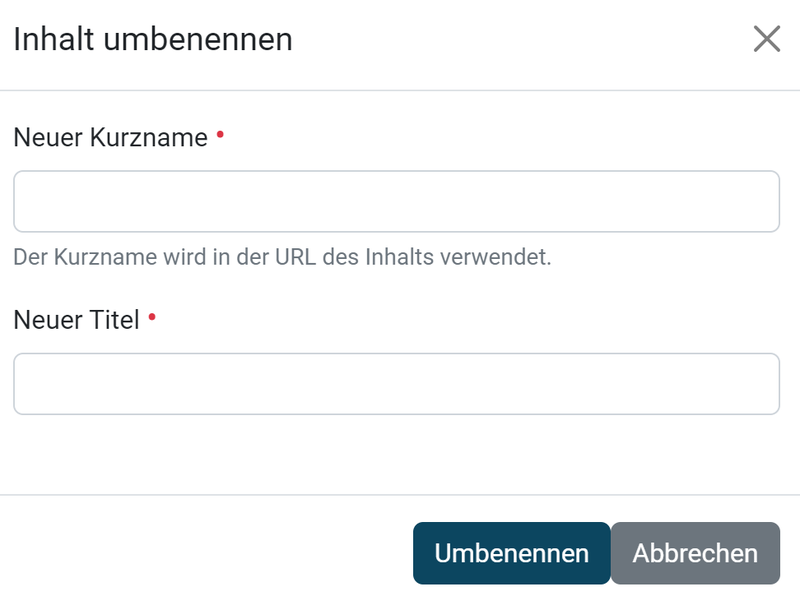Viewport: 800px width, 596px height.
Task: Focus the Neuer Titel text field
Action: (396, 384)
